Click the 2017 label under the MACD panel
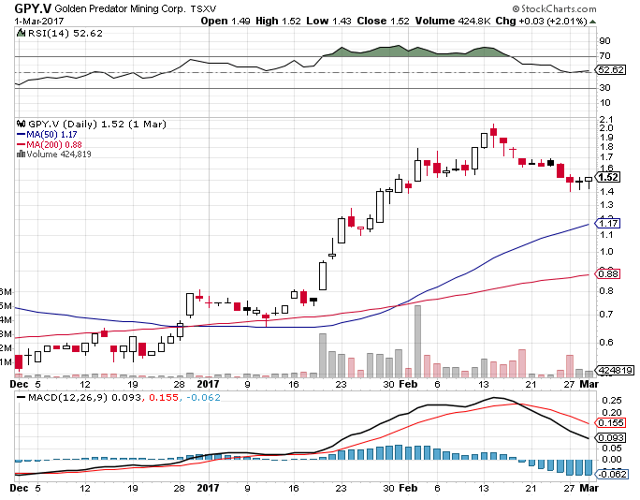This screenshot has width=640, height=500. (x=208, y=488)
